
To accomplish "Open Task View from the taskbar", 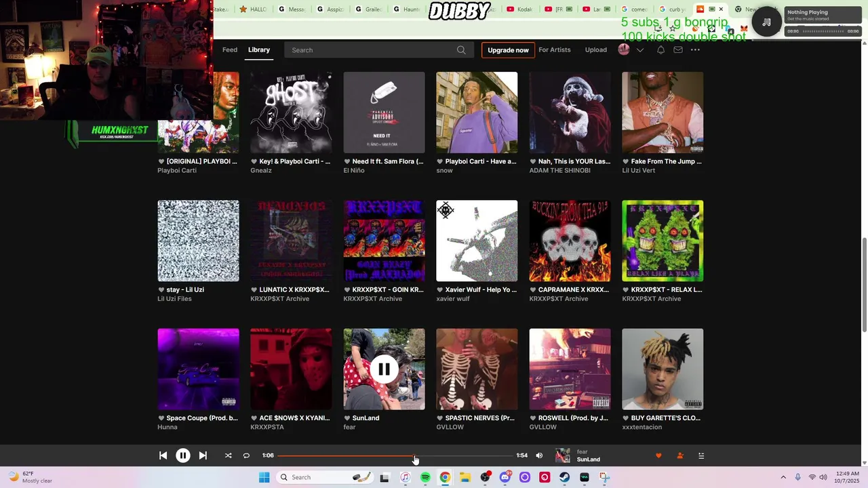I will click(x=384, y=477).
